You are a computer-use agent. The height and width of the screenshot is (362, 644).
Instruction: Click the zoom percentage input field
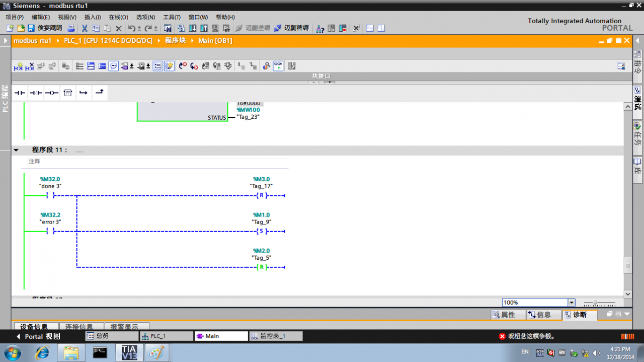tap(535, 303)
